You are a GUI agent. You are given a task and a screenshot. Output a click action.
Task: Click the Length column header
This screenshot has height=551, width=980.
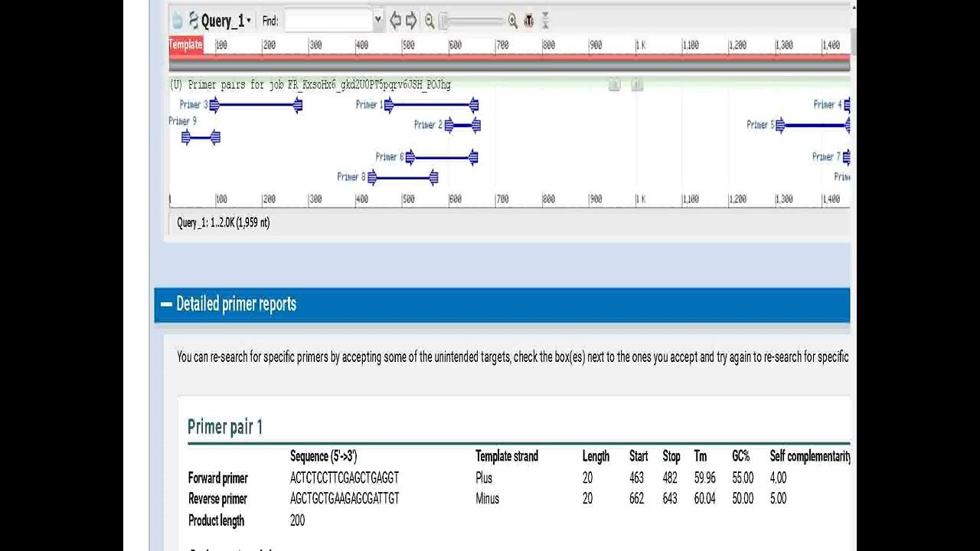point(596,456)
